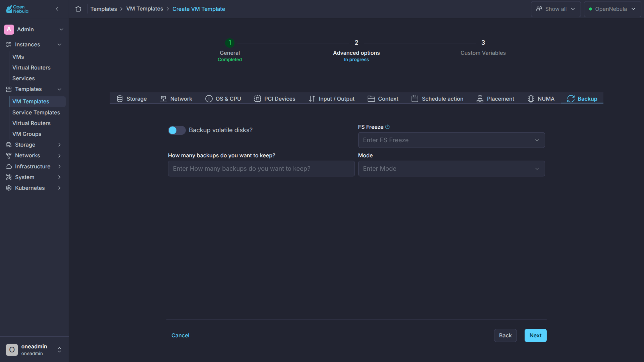Screen dimensions: 644x362
Task: Click the Back button
Action: point(505,335)
